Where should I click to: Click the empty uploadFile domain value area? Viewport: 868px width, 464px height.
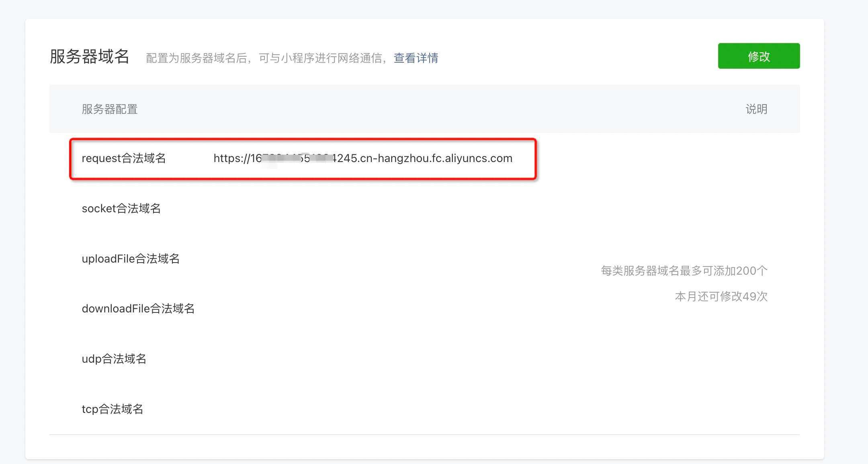tap(321, 259)
